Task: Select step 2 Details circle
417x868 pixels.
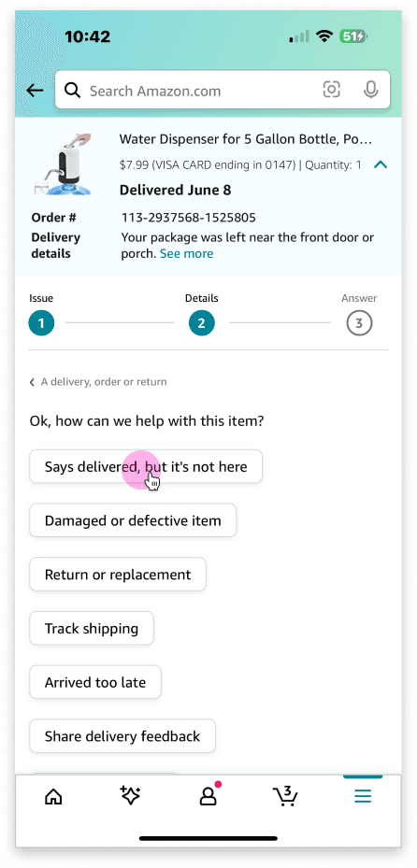Action: [202, 323]
